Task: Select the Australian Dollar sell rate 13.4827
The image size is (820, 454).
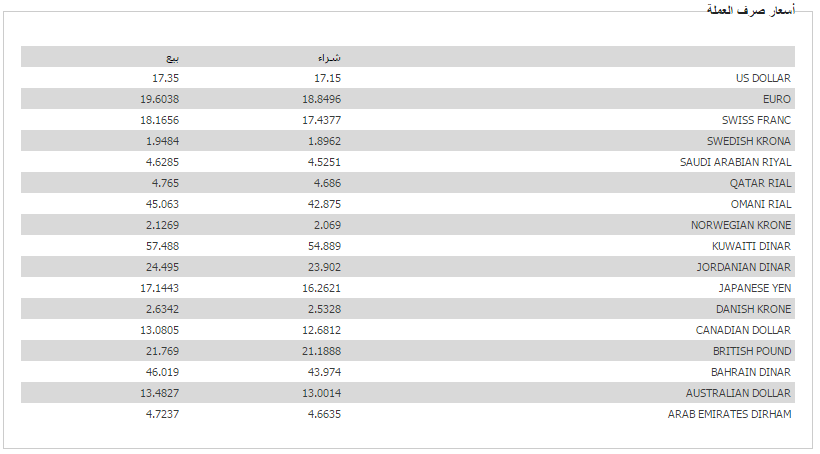Action: (160, 393)
